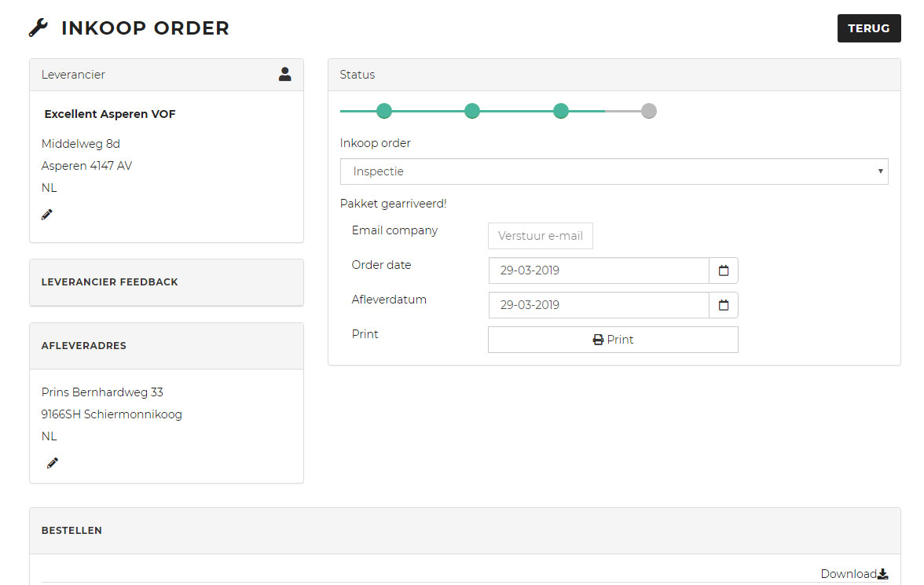924x585 pixels.
Task: Select the grey final status step dot
Action: 649,111
